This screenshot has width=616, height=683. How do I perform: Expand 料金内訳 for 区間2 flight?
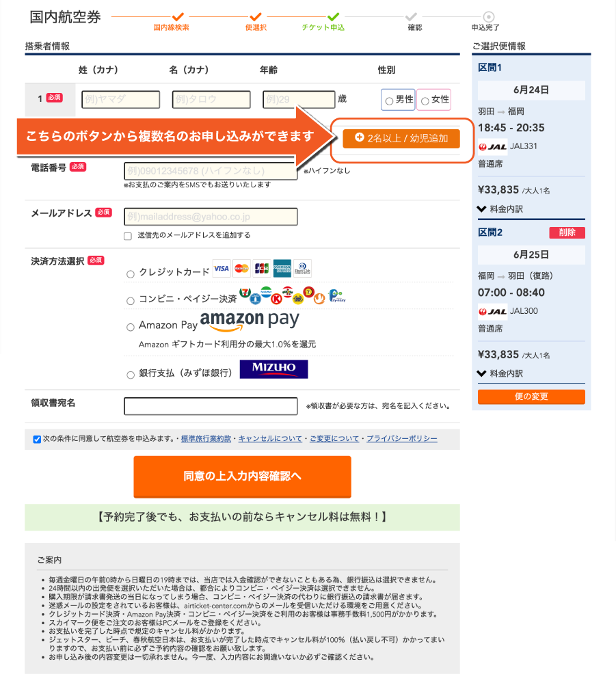point(500,373)
